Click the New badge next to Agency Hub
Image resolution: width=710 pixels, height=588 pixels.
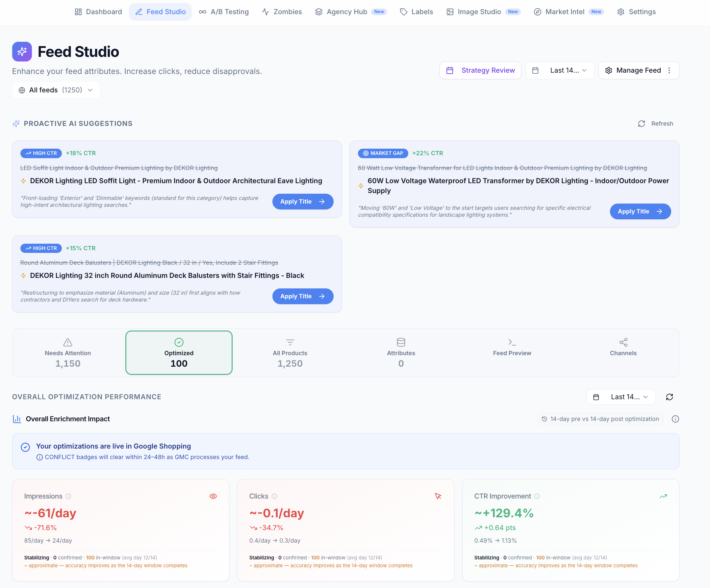(379, 12)
